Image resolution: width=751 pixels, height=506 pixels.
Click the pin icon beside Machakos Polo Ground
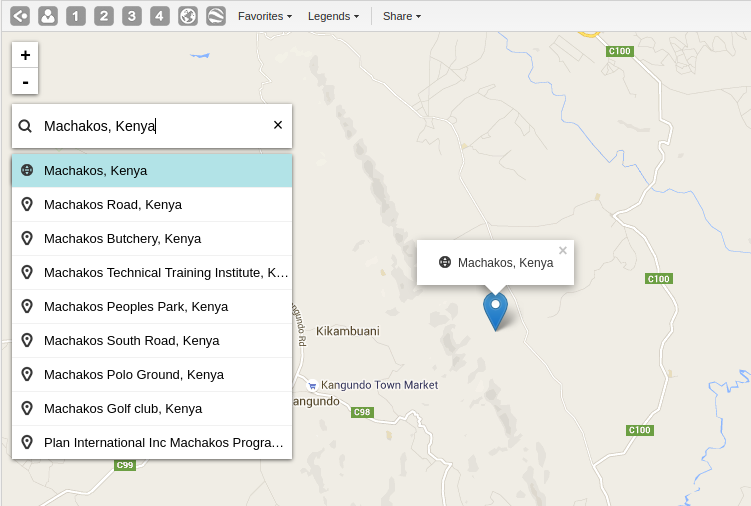(x=27, y=375)
